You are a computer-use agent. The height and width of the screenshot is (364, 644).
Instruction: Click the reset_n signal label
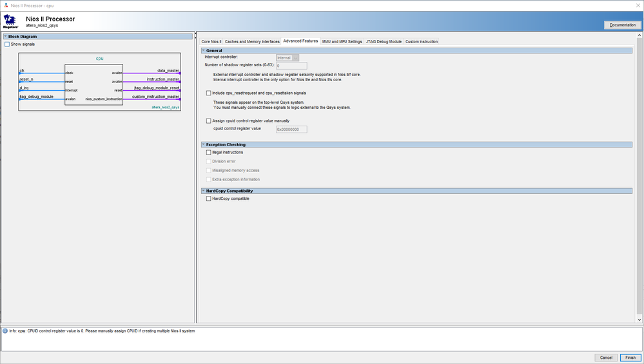[26, 79]
